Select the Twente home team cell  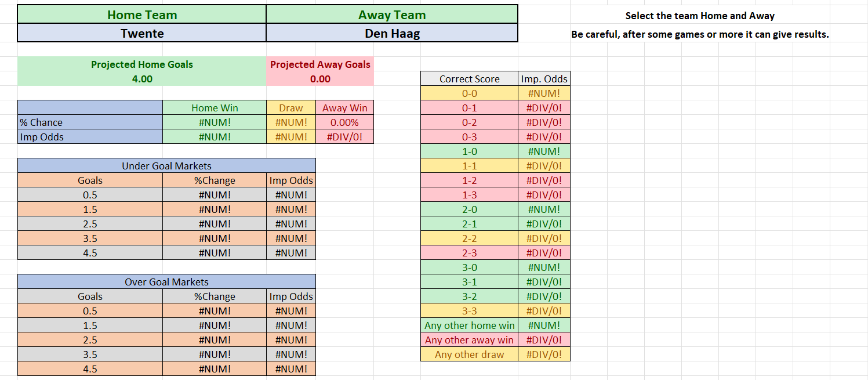pyautogui.click(x=142, y=33)
